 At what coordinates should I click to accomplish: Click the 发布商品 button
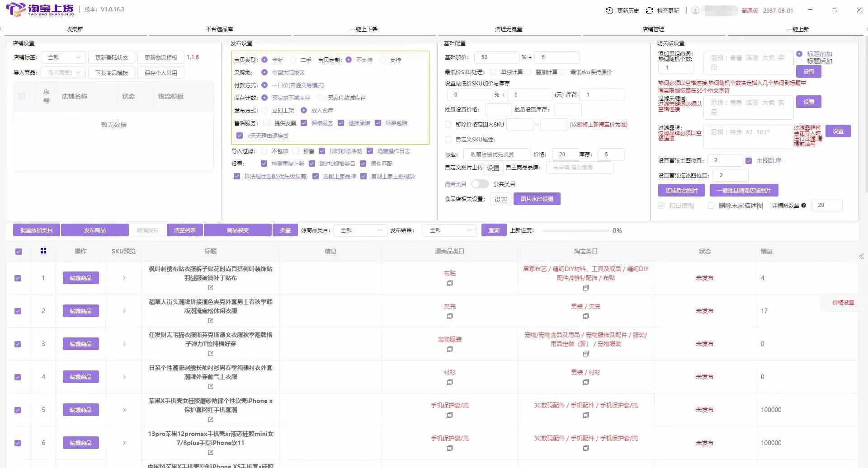(95, 230)
